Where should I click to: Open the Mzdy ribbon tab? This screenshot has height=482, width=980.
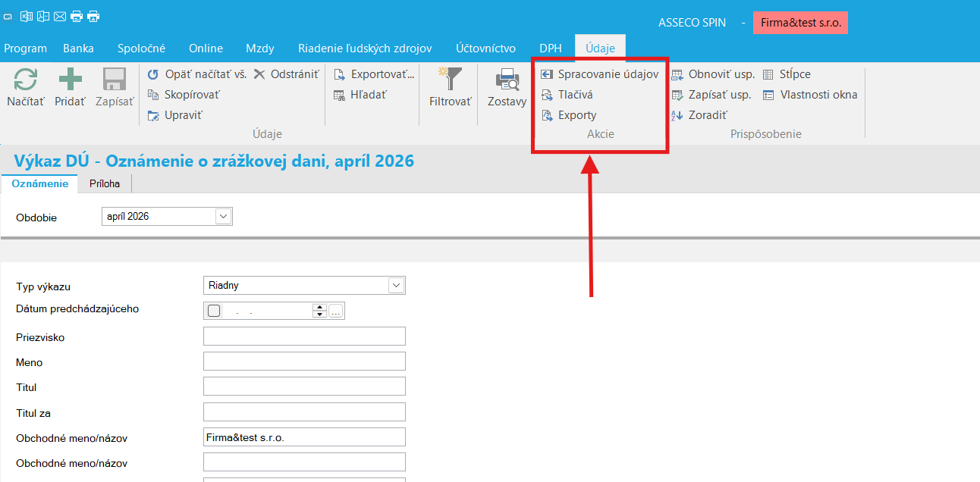[260, 48]
